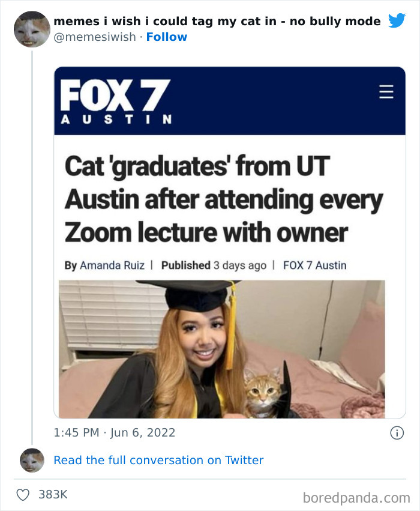Open the FOX 7 hamburger menu
420x511 pixels.
pos(386,92)
